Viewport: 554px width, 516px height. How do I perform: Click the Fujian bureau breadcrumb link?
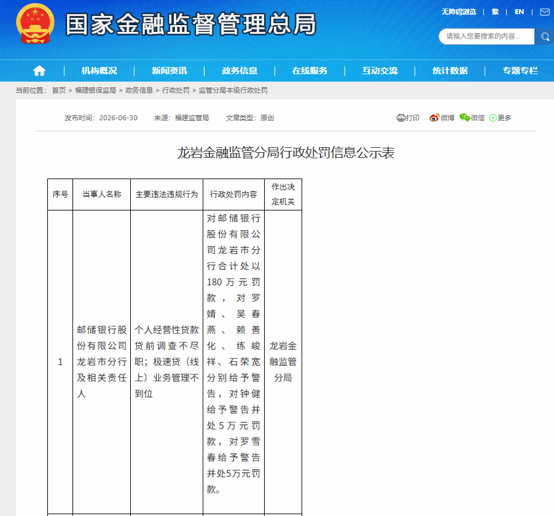(x=96, y=90)
